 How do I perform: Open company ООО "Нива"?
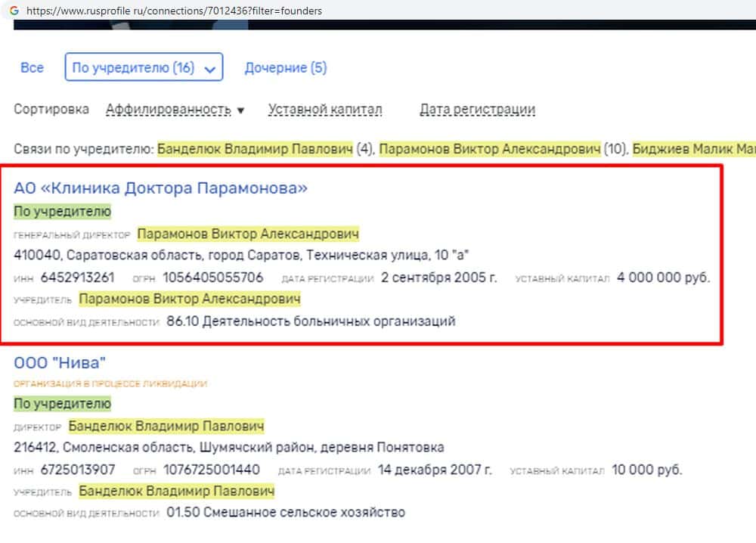coord(60,363)
